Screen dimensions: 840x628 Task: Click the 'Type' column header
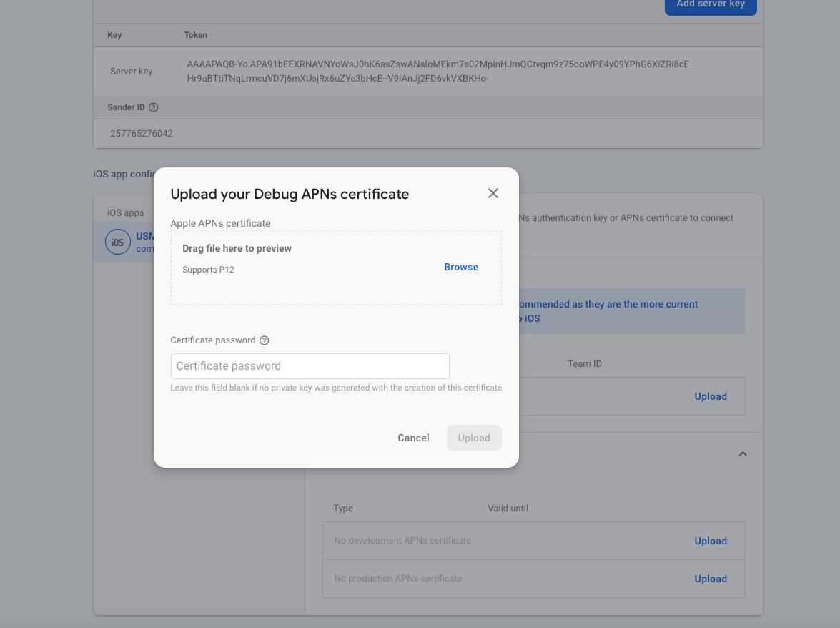click(x=343, y=509)
